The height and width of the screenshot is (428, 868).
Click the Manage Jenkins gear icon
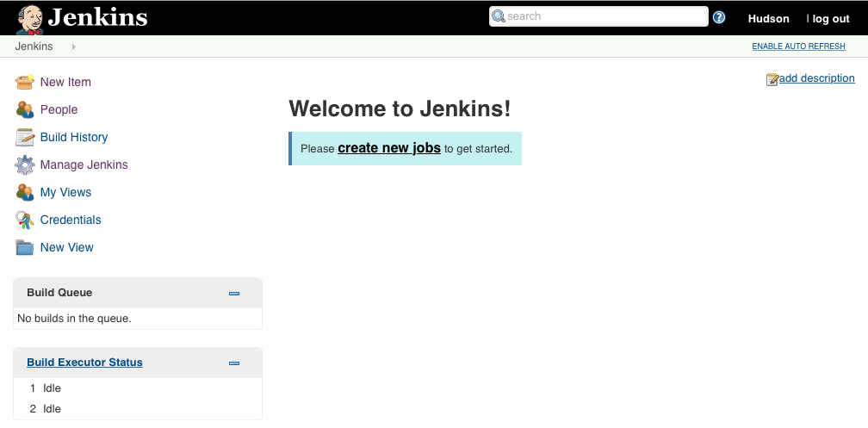coord(25,165)
